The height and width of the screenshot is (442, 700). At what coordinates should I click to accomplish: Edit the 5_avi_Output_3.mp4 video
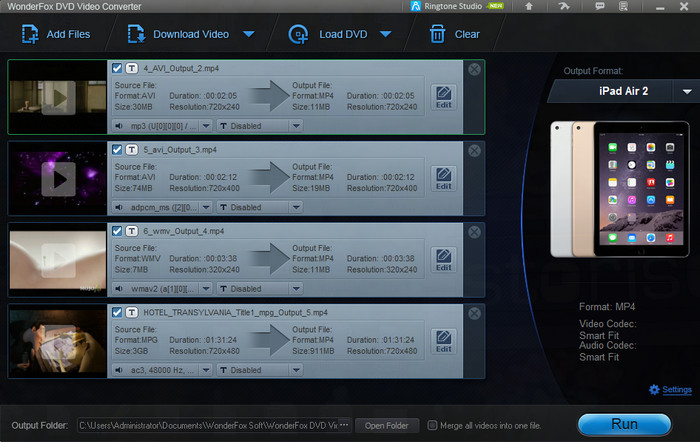tap(443, 179)
